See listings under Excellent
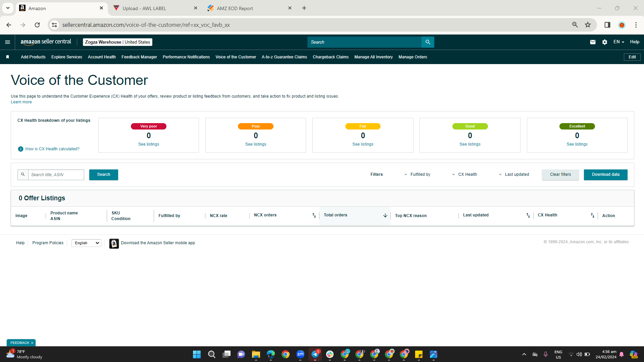This screenshot has width=644, height=362. click(x=577, y=144)
